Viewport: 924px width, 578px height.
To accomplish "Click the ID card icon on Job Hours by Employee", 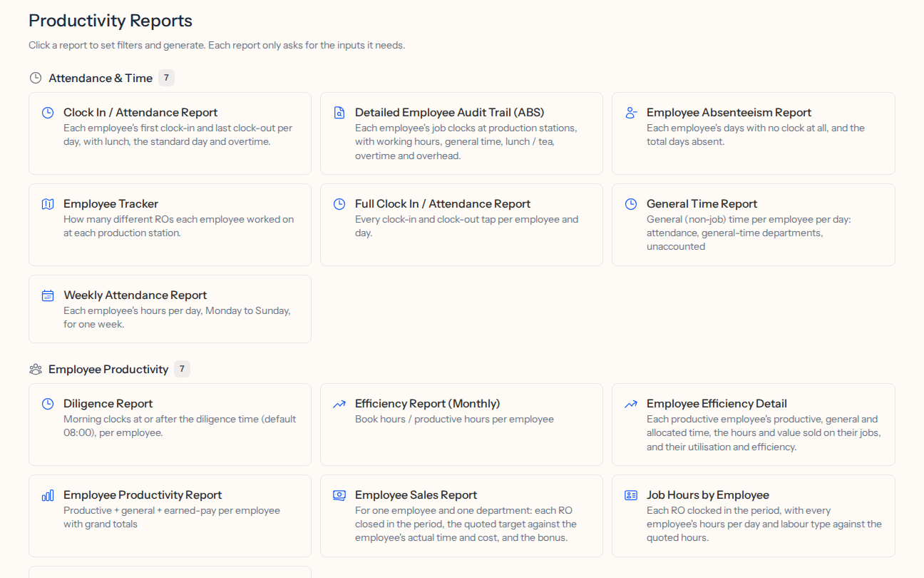I will point(631,495).
